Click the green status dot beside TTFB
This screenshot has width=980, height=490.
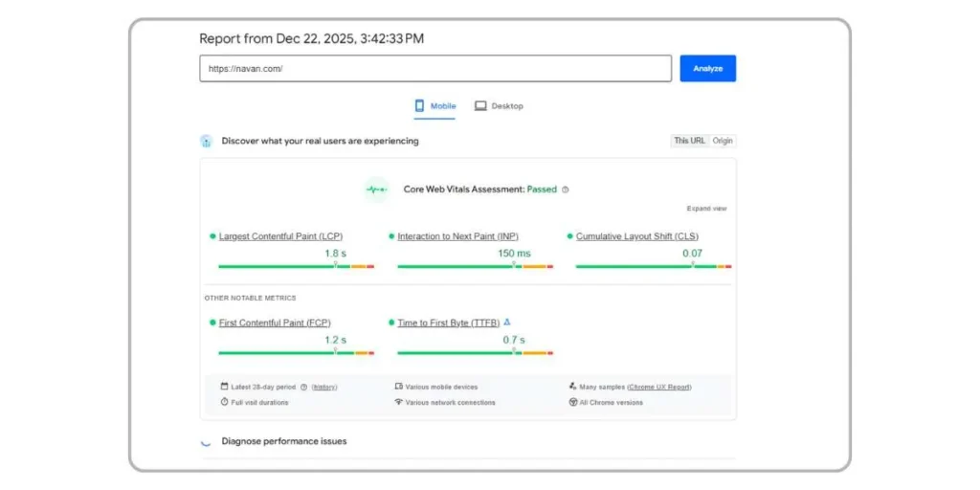[x=391, y=323]
